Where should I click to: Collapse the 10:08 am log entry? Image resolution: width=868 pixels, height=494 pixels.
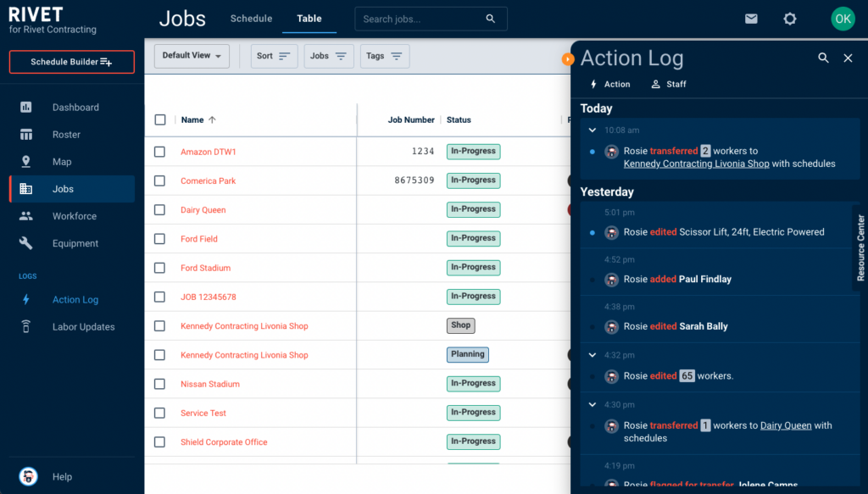coord(593,130)
